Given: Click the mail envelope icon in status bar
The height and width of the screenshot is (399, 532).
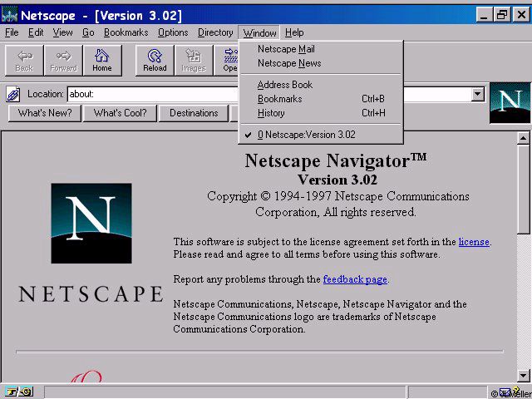Looking at the screenshot, I should tap(505, 392).
